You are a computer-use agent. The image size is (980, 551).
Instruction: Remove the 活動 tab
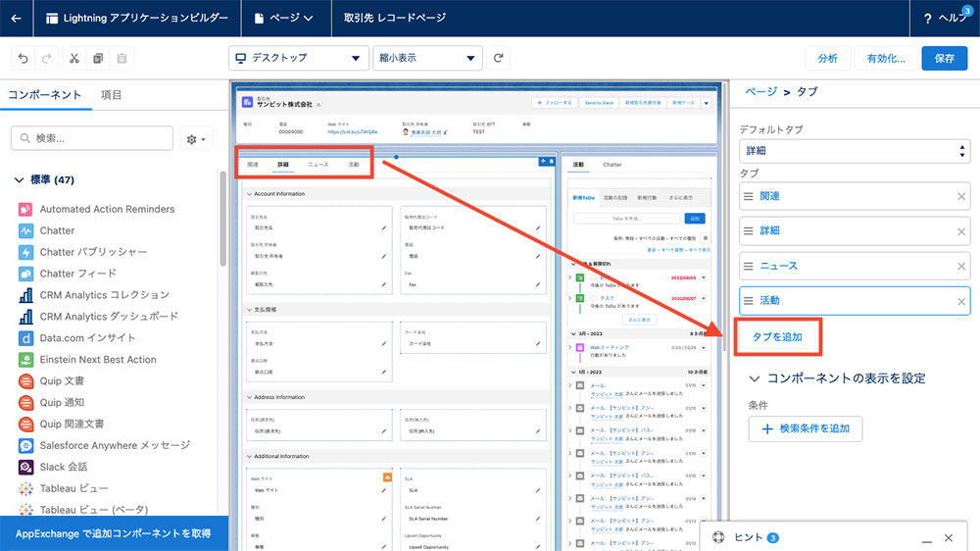click(961, 301)
